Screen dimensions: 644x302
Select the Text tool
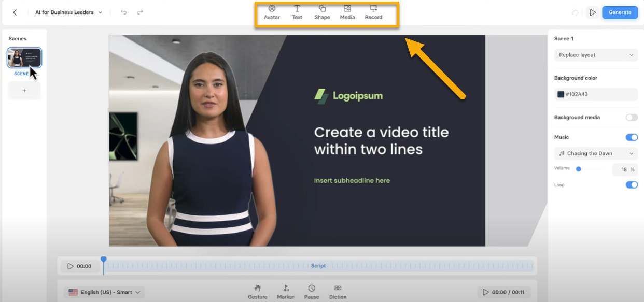[297, 12]
